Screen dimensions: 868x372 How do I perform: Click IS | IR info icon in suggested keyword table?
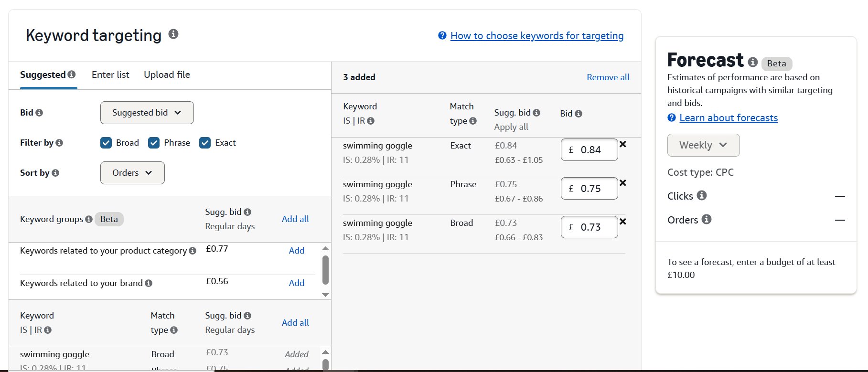[x=48, y=330]
